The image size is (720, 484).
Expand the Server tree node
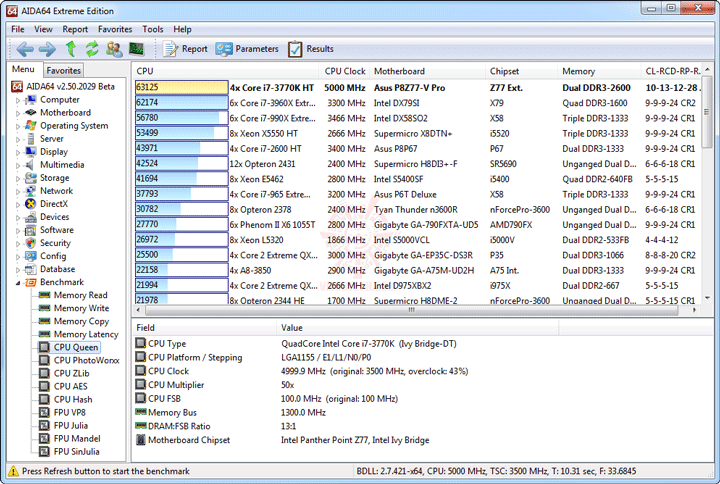tap(18, 139)
